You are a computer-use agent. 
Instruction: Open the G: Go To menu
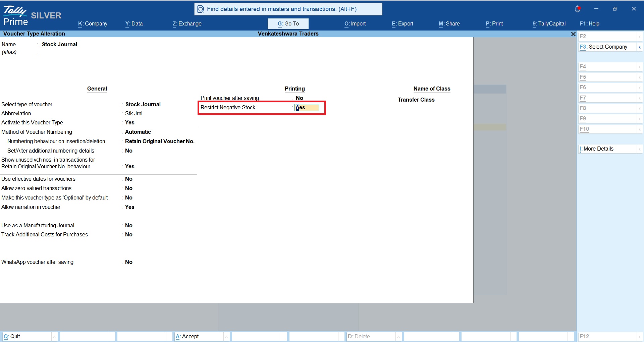[x=288, y=24]
